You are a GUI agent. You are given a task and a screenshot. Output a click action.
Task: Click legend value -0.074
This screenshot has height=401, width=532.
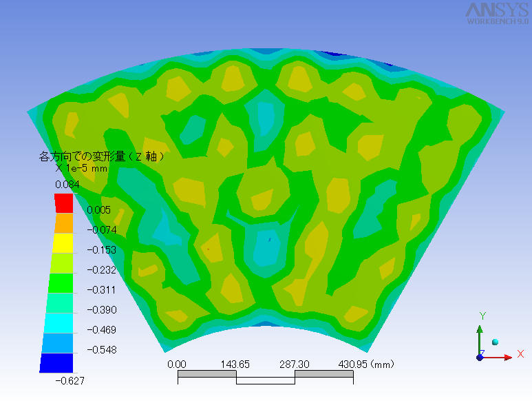pos(102,230)
